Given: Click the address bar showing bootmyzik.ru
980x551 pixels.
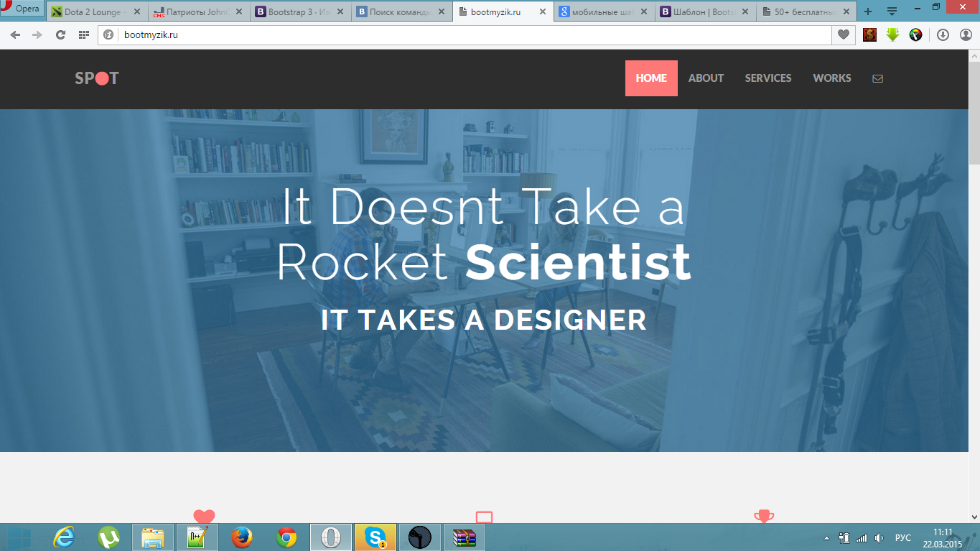Looking at the screenshot, I should 467,34.
